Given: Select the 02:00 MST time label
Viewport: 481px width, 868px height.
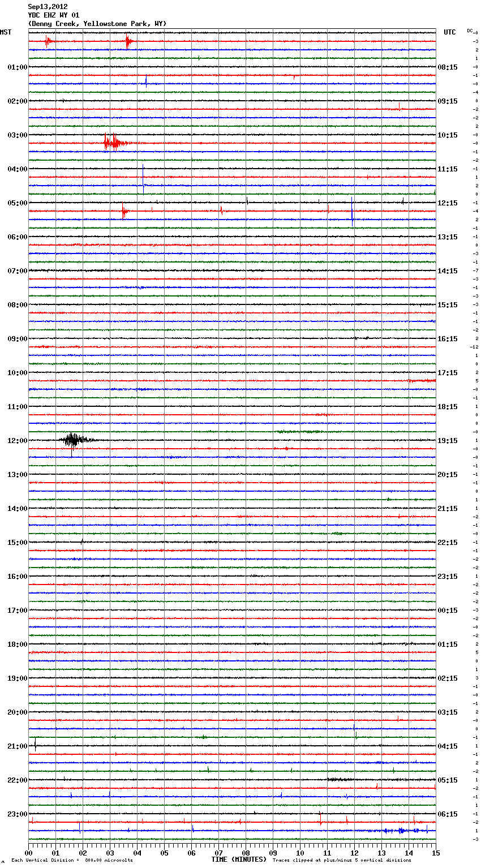Looking at the screenshot, I should pyautogui.click(x=18, y=101).
